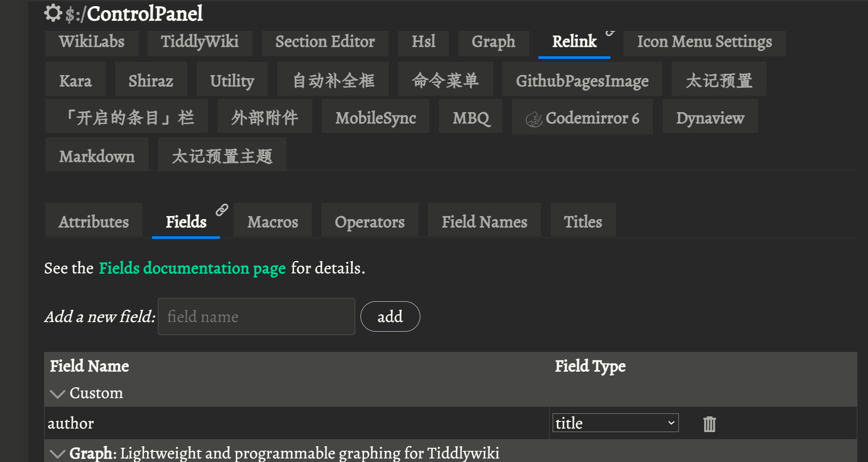868x462 pixels.
Task: Click the link icon beside Relink tab
Action: 610,32
